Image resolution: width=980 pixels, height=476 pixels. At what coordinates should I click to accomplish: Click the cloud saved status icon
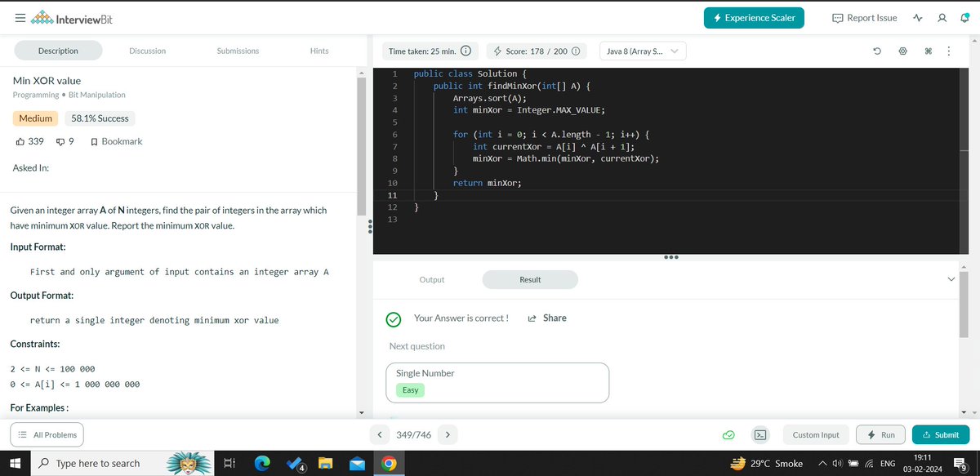coord(730,435)
